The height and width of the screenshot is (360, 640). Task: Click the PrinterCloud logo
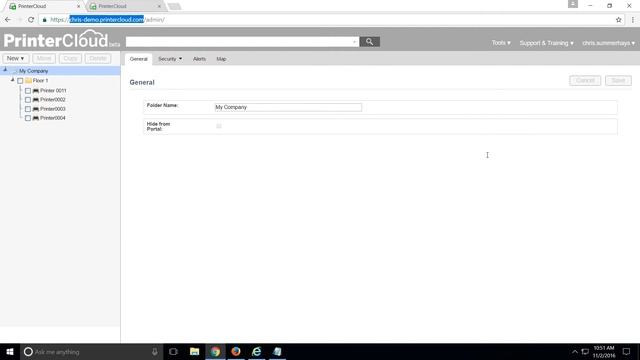[x=61, y=40]
